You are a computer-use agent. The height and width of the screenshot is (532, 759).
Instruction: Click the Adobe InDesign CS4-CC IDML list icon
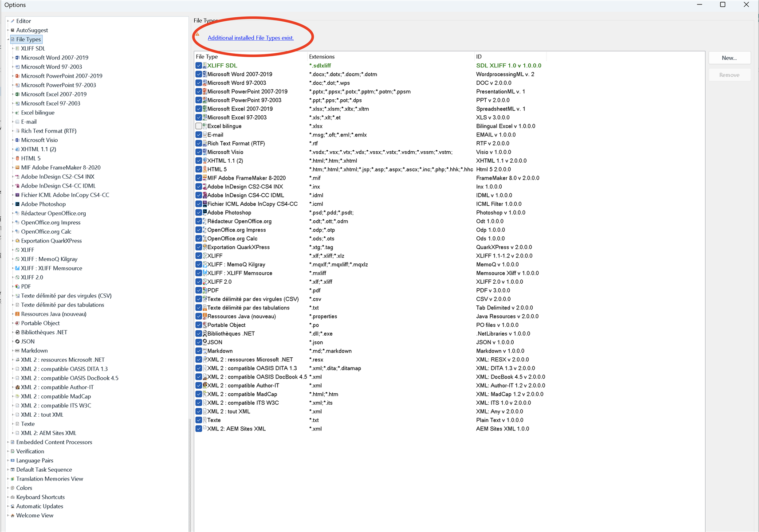coord(205,195)
